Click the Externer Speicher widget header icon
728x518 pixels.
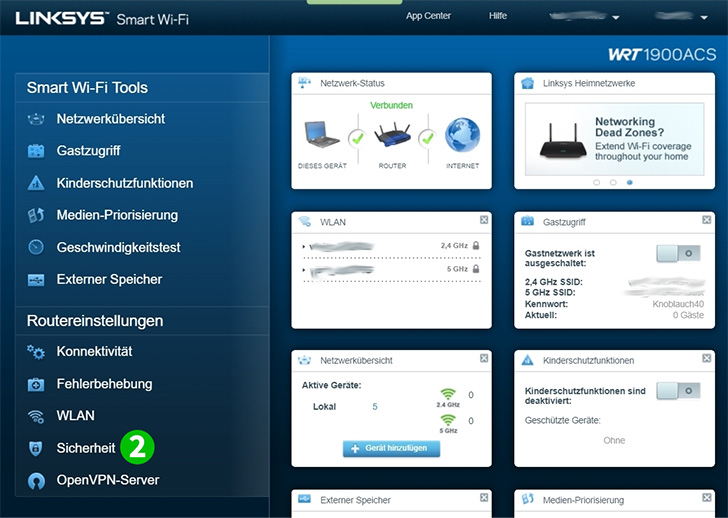(x=304, y=499)
